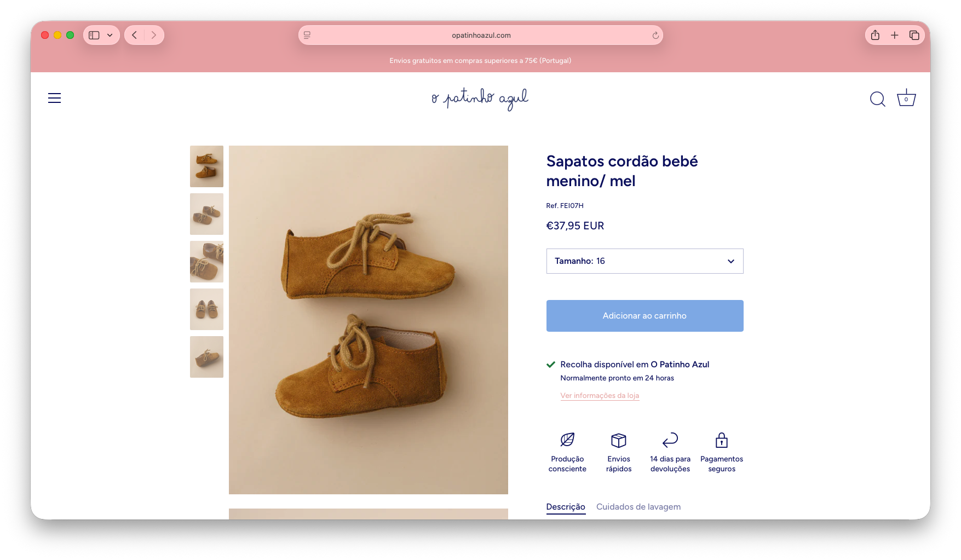Open the search magnifier icon
The width and height of the screenshot is (961, 560).
877,99
